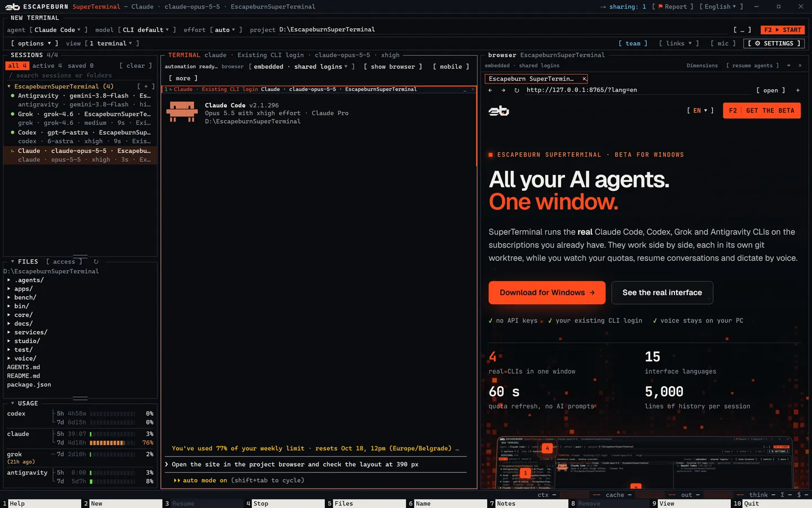
Task: Open the links dropdown
Action: tap(678, 43)
